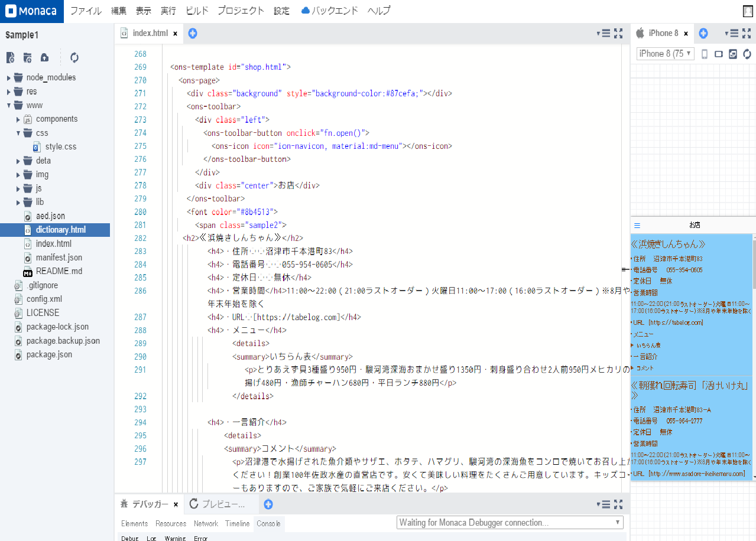This screenshot has height=541, width=756.
Task: Open the iPhone 8 zoom level dropdown
Action: tap(664, 54)
